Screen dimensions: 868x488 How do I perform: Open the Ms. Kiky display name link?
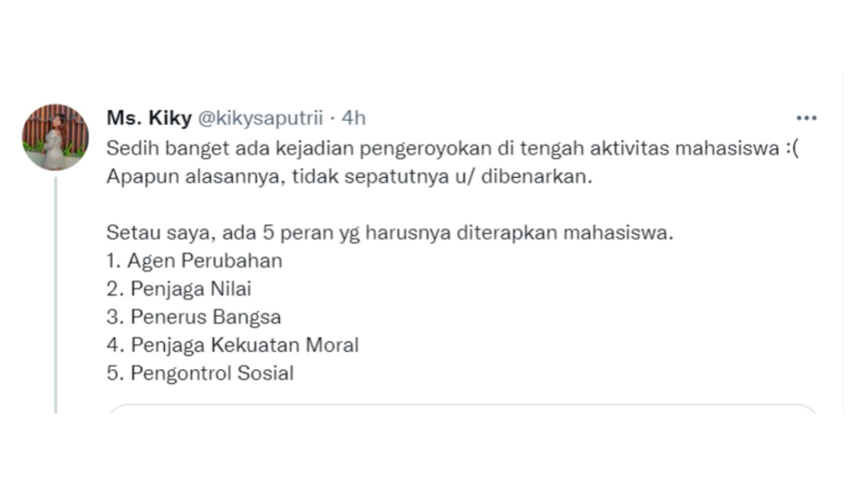tap(149, 118)
